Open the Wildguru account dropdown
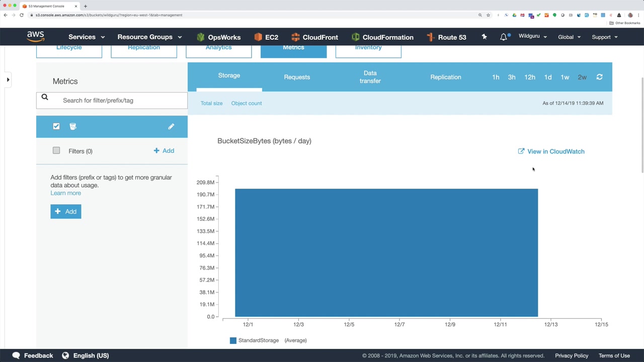Viewport: 644px width, 362px height. [x=533, y=36]
